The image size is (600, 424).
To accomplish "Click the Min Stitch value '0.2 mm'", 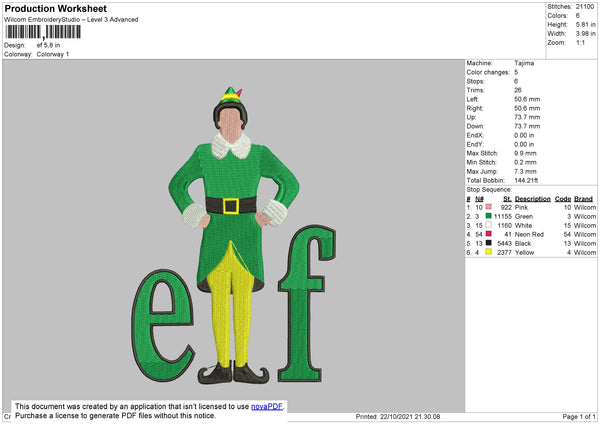I will pos(525,162).
